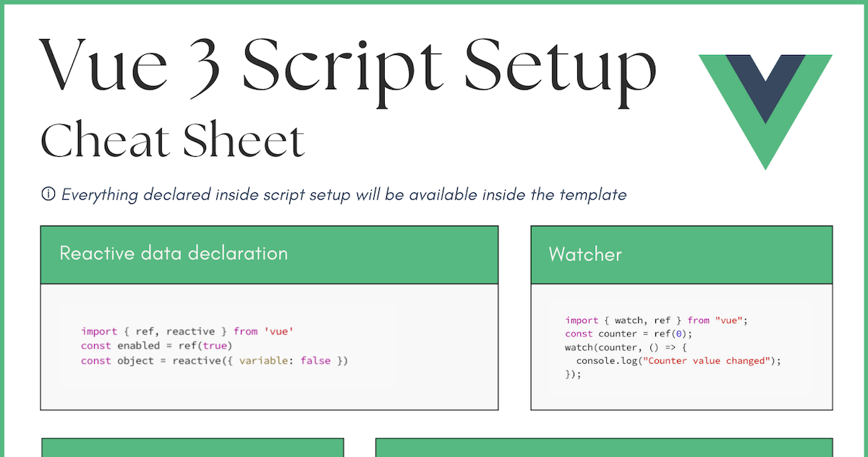This screenshot has width=868, height=457.
Task: Click the Watcher section header
Action: point(584,255)
